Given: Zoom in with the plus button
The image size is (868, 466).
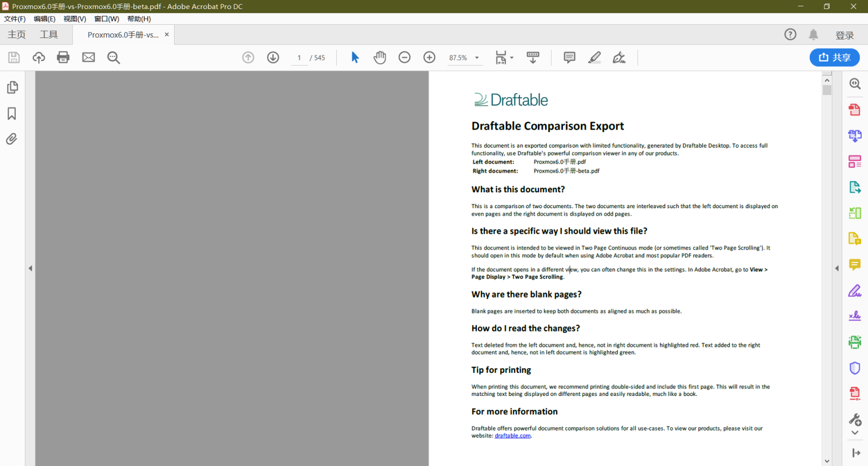Looking at the screenshot, I should (x=429, y=57).
